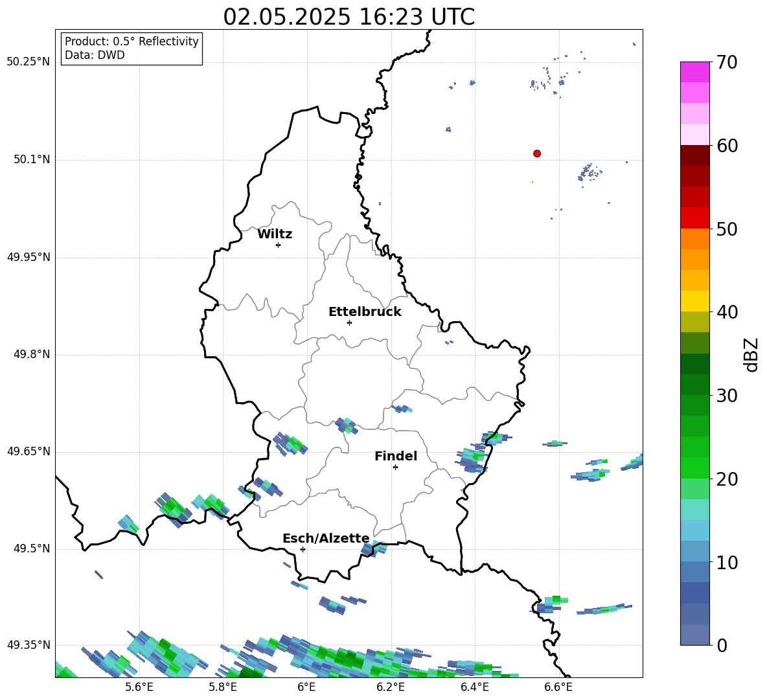Click the colorbar tick value 10

727,563
